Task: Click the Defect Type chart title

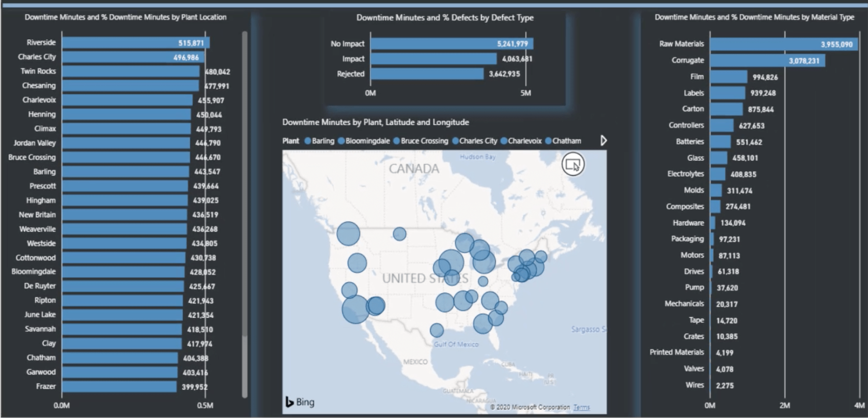Action: (445, 18)
